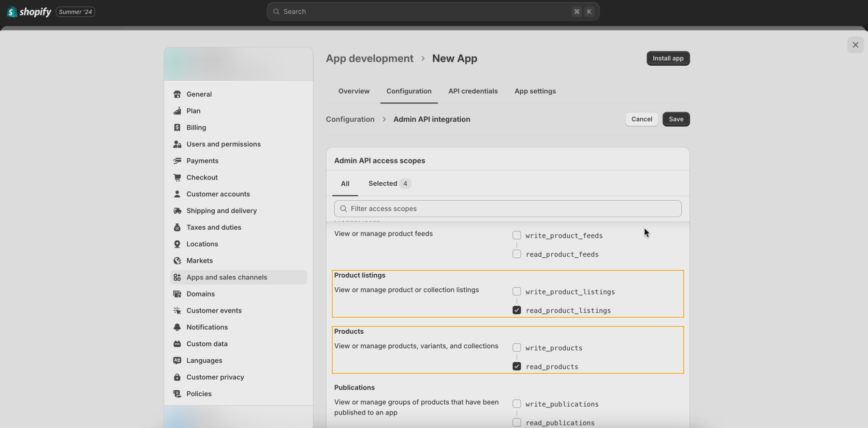The height and width of the screenshot is (428, 868).
Task: Click the Policies document icon
Action: 177,394
